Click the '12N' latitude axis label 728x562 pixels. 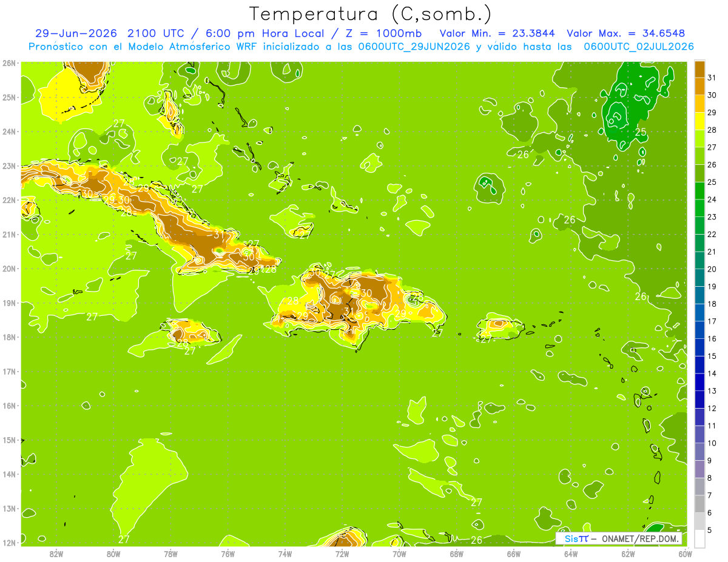click(9, 543)
